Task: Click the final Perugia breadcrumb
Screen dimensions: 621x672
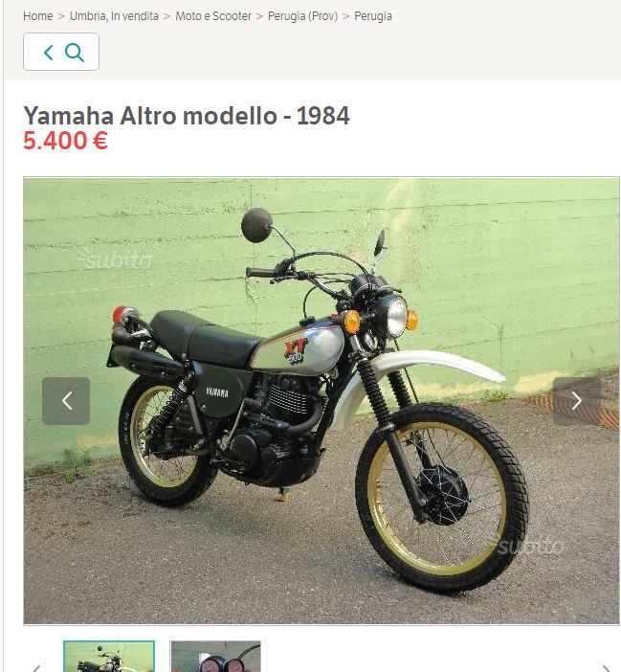Action: [x=372, y=16]
